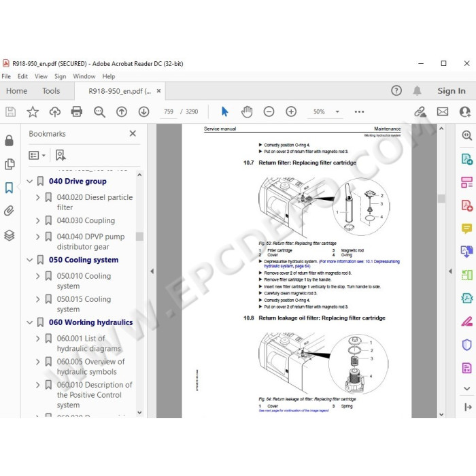Open the Edit menu
Screen dimensions: 476x476
[22, 76]
